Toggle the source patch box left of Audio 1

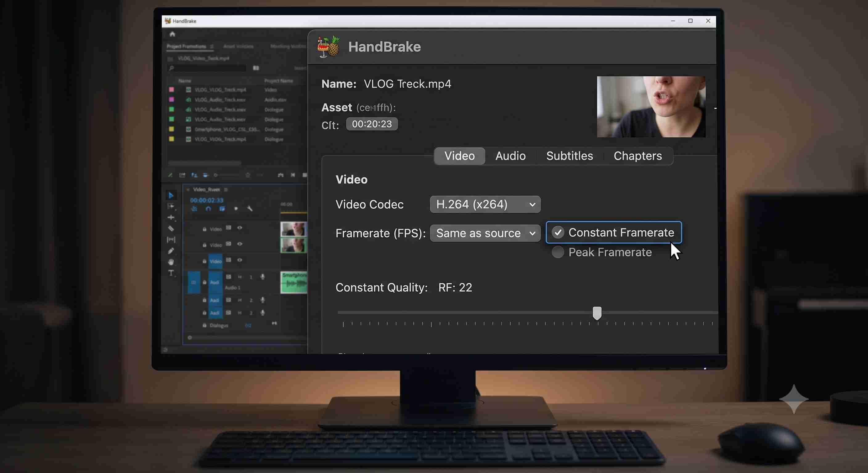[x=194, y=282]
